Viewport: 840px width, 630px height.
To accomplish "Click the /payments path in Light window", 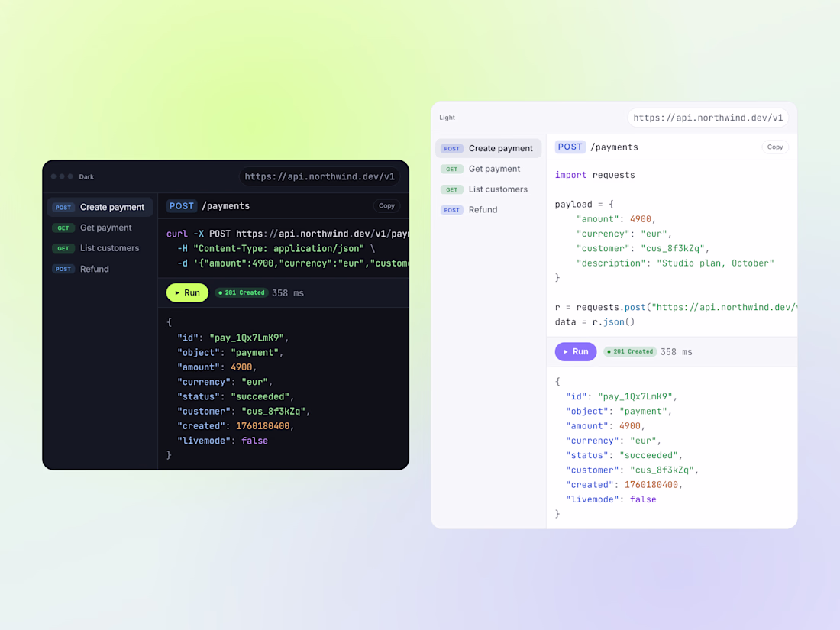I will 614,147.
